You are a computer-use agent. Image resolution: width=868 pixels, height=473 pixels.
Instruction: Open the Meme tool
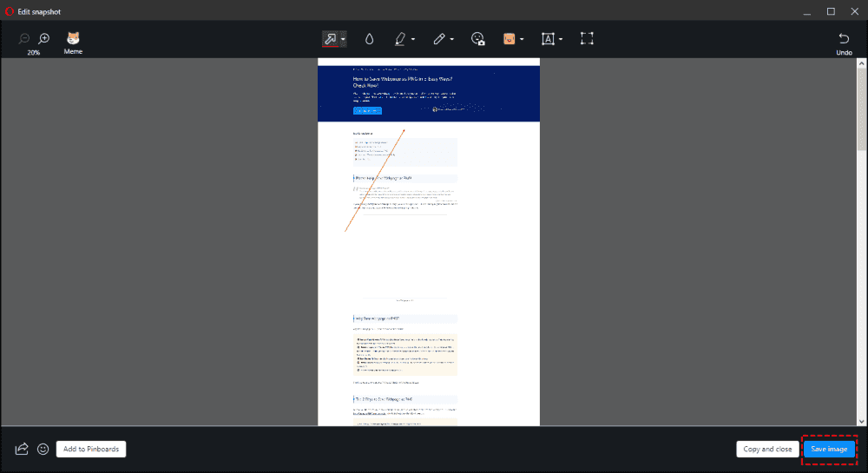tap(73, 43)
